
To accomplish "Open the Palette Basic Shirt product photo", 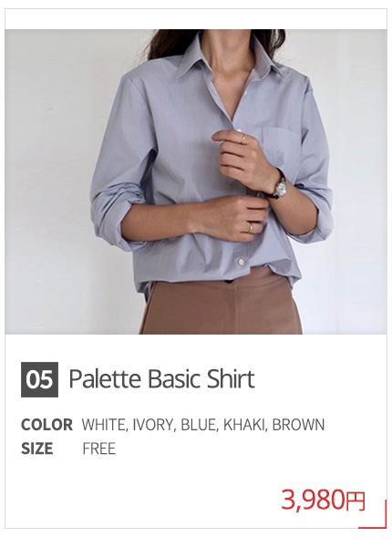I will (196, 181).
